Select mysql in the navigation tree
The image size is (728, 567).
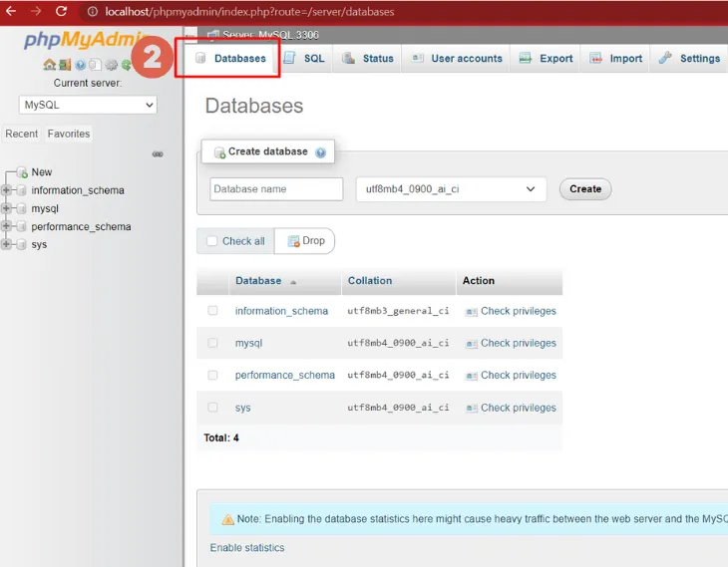point(45,209)
